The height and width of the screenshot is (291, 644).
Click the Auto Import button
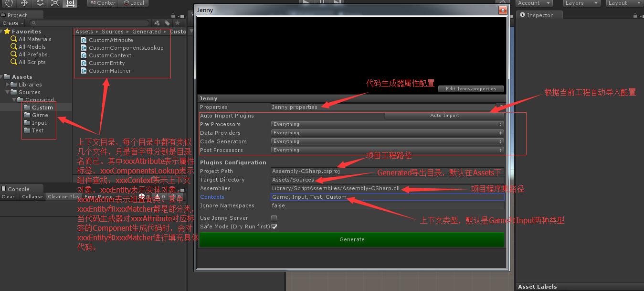[x=444, y=116]
